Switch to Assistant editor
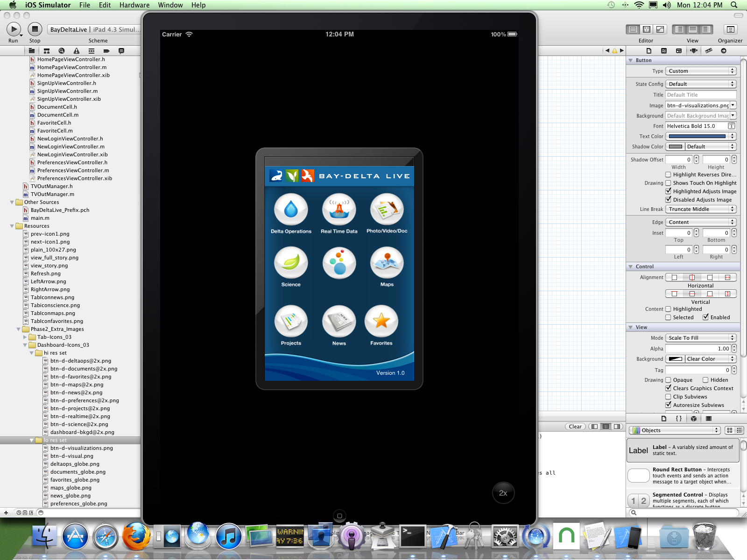This screenshot has width=747, height=560. 647,29
